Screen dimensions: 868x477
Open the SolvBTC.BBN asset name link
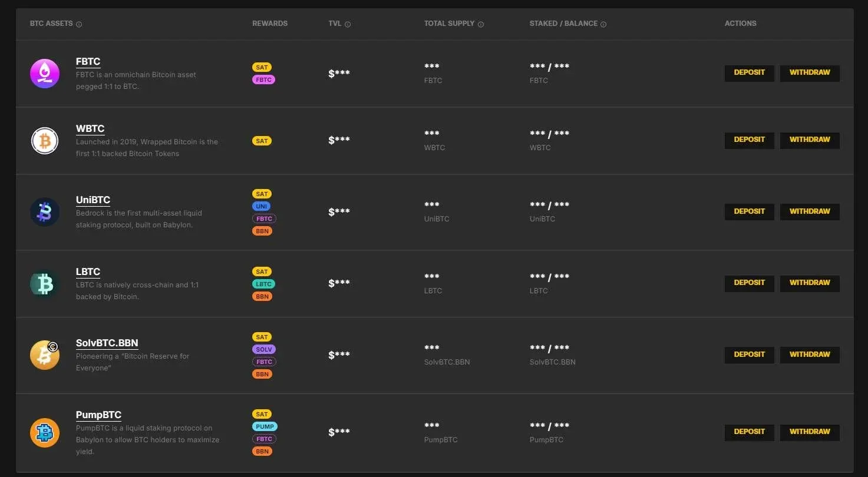[x=107, y=343]
